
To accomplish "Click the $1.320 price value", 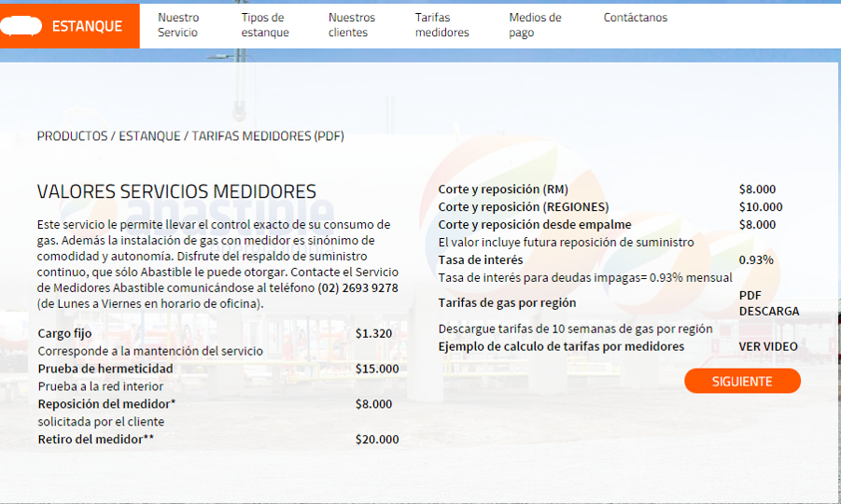I will (374, 333).
